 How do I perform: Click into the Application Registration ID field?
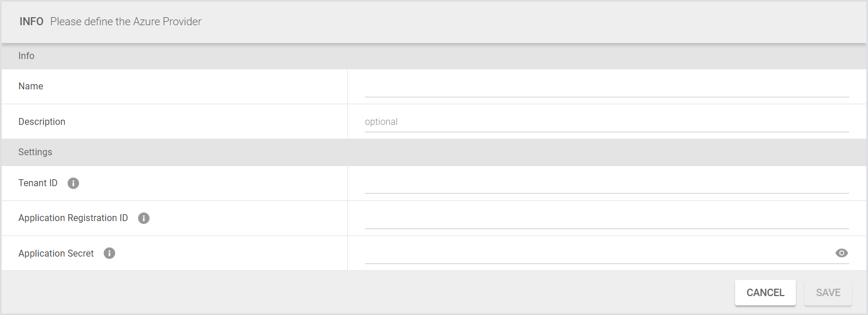tap(606, 219)
